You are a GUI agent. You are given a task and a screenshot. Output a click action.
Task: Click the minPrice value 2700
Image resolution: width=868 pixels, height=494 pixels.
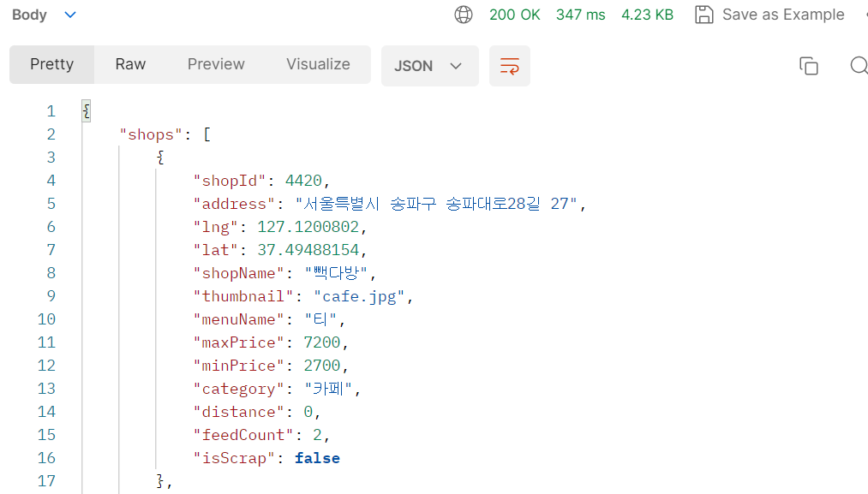tap(321, 366)
